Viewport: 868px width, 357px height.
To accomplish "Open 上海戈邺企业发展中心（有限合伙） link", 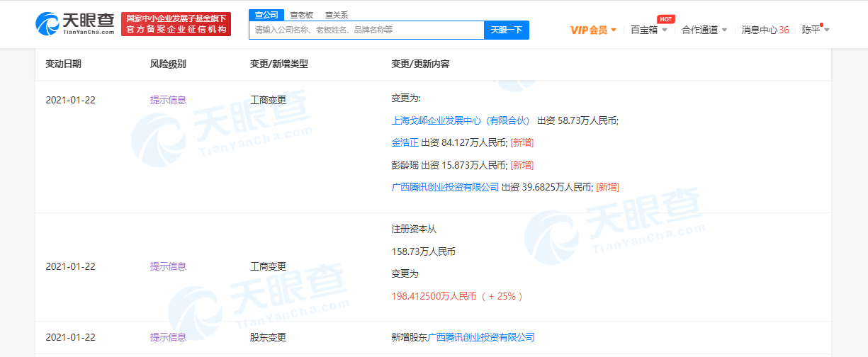I will [461, 120].
